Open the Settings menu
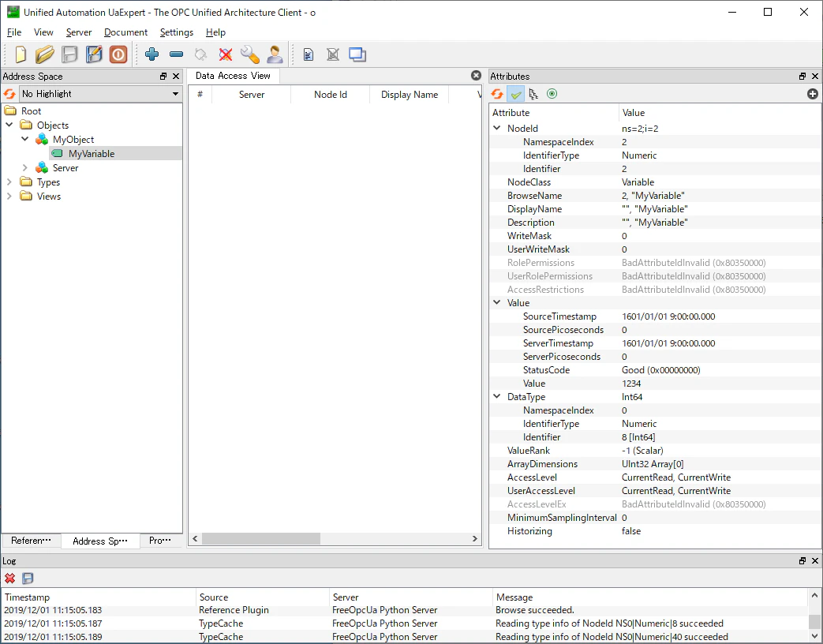 (x=177, y=32)
